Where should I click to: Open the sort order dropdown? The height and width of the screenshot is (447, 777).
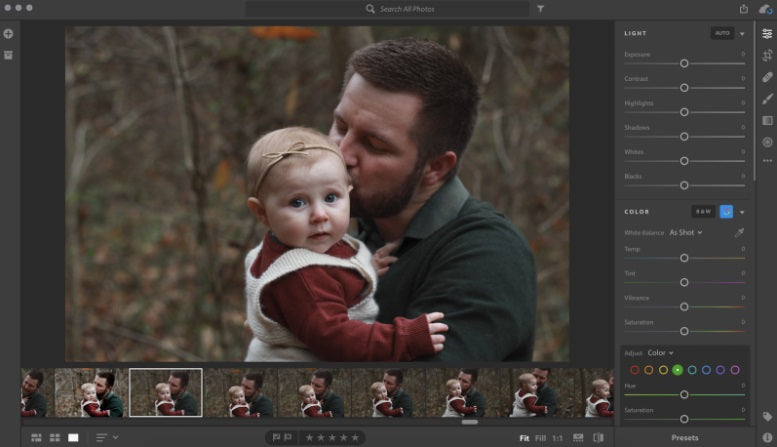coord(107,438)
